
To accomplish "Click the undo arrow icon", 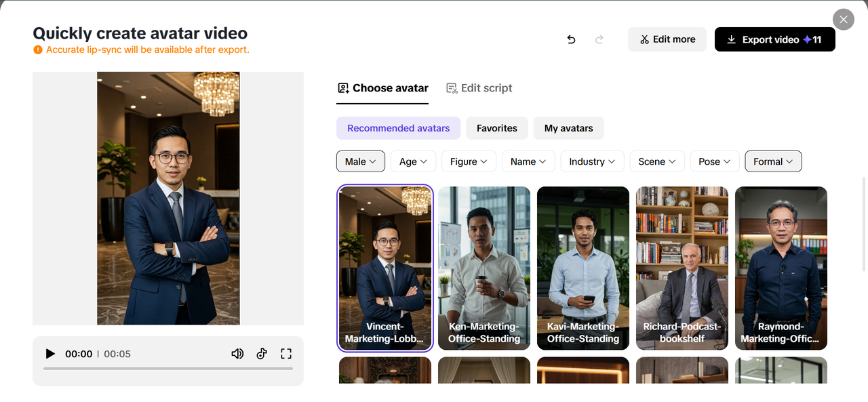I will pos(571,39).
